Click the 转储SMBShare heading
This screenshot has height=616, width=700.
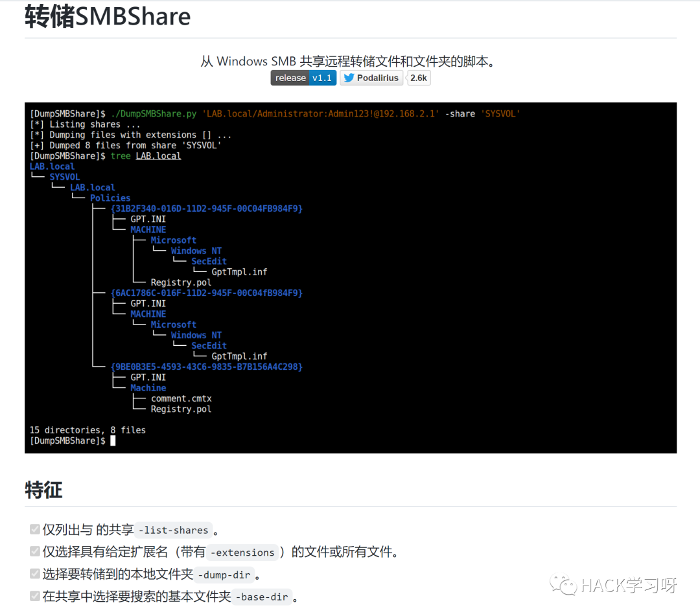[x=108, y=17]
